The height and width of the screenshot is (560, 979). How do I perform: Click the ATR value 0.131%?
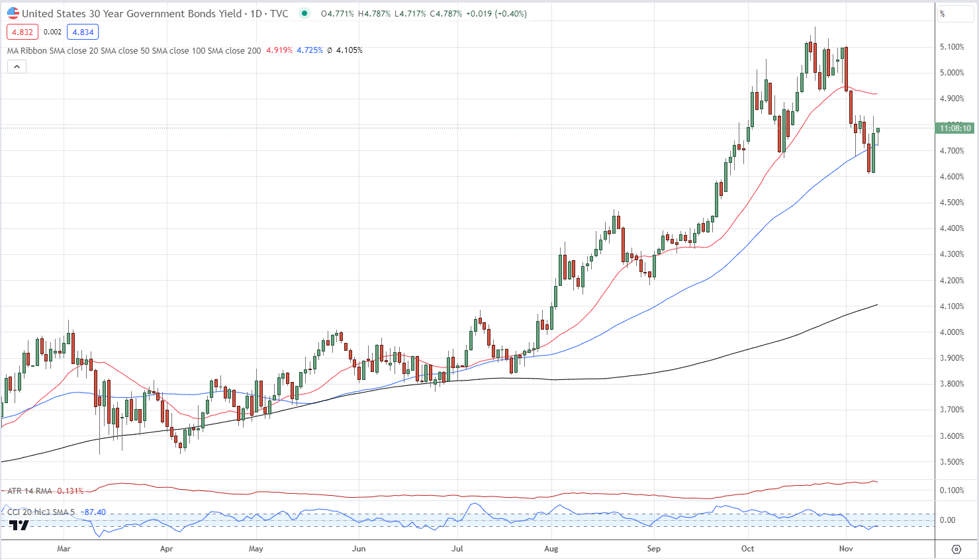point(70,491)
